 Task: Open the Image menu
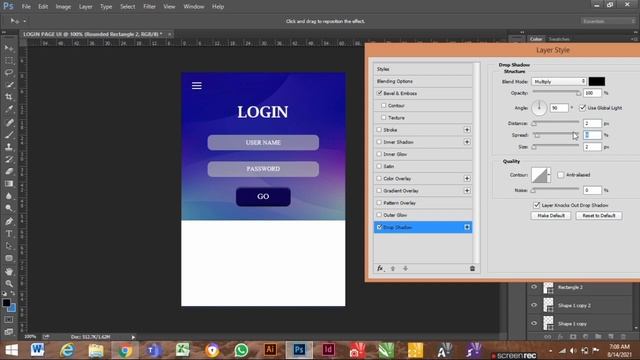click(x=63, y=7)
